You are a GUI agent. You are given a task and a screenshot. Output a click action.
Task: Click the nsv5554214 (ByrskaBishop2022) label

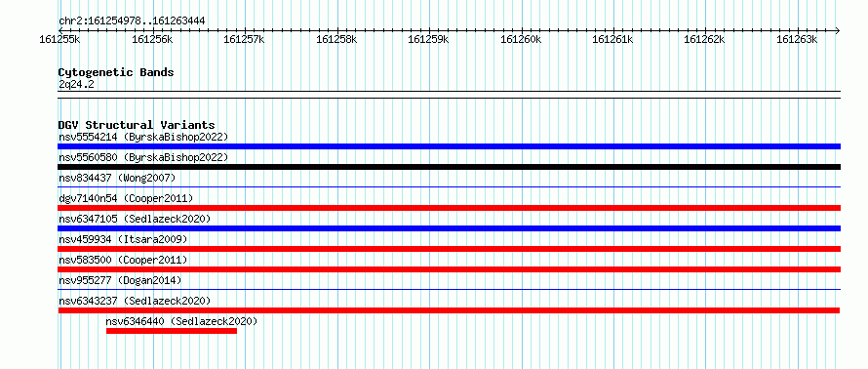click(x=143, y=137)
